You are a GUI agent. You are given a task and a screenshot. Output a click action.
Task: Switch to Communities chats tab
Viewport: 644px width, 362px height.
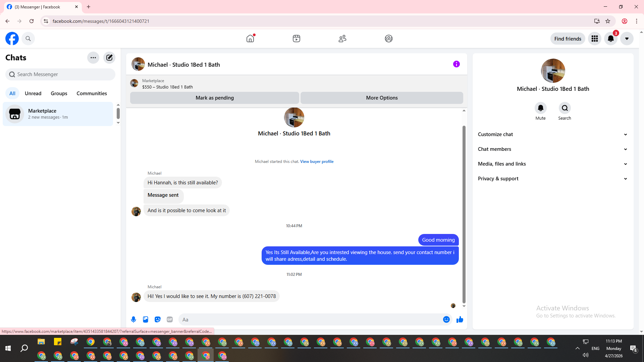click(92, 94)
